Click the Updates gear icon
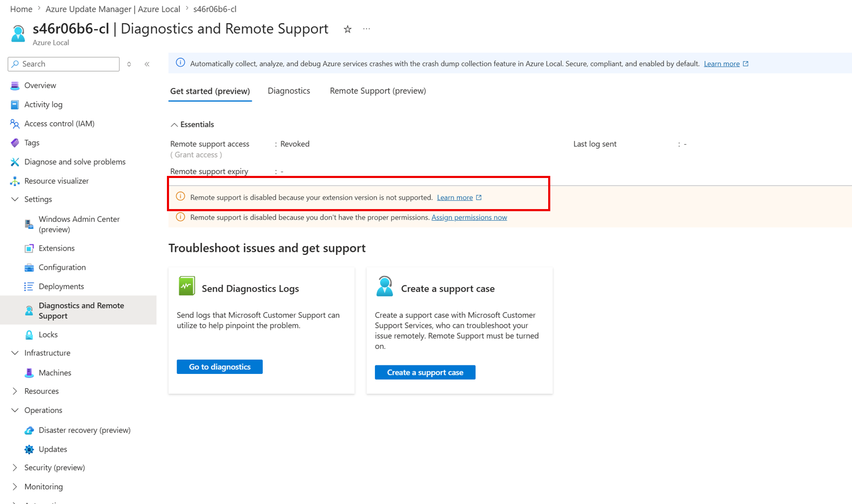This screenshot has height=504, width=852. [x=29, y=449]
